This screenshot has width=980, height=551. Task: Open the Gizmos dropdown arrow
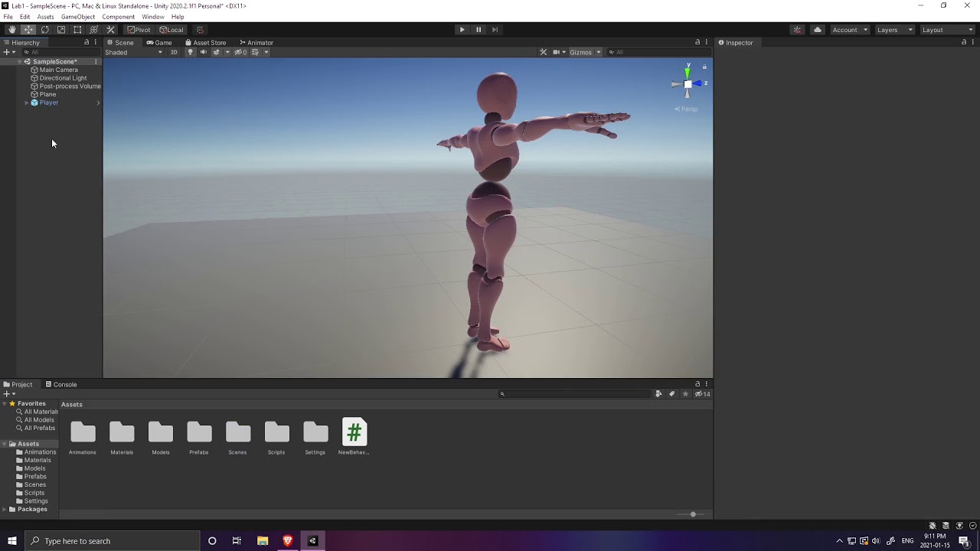click(x=599, y=52)
